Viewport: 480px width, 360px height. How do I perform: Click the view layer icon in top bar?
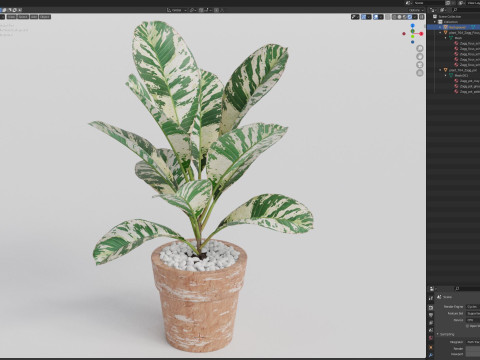[x=462, y=3]
